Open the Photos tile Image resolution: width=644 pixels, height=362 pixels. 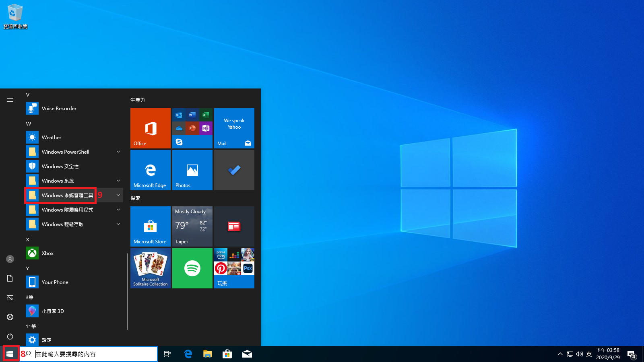(x=192, y=170)
